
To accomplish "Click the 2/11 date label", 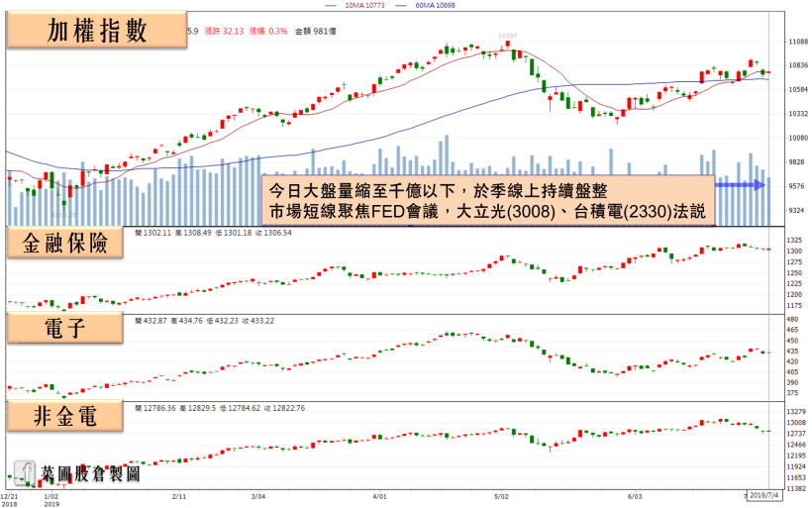I will coord(179,496).
